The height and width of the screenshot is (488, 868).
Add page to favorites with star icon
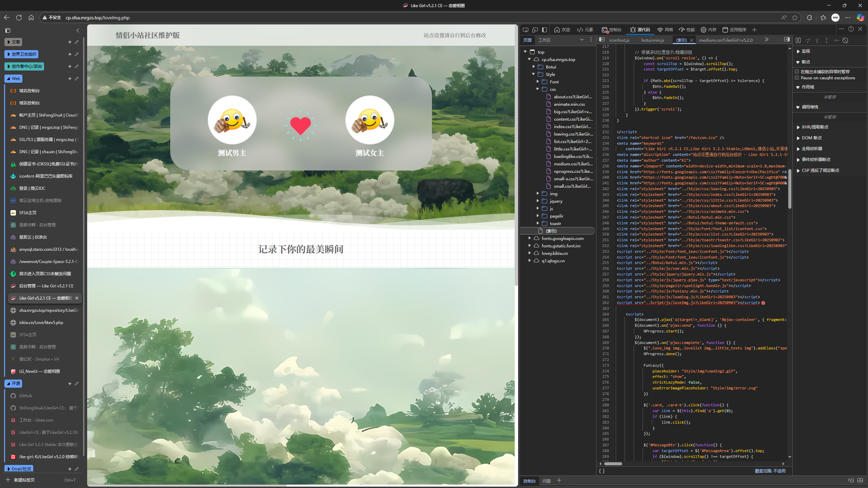point(795,18)
